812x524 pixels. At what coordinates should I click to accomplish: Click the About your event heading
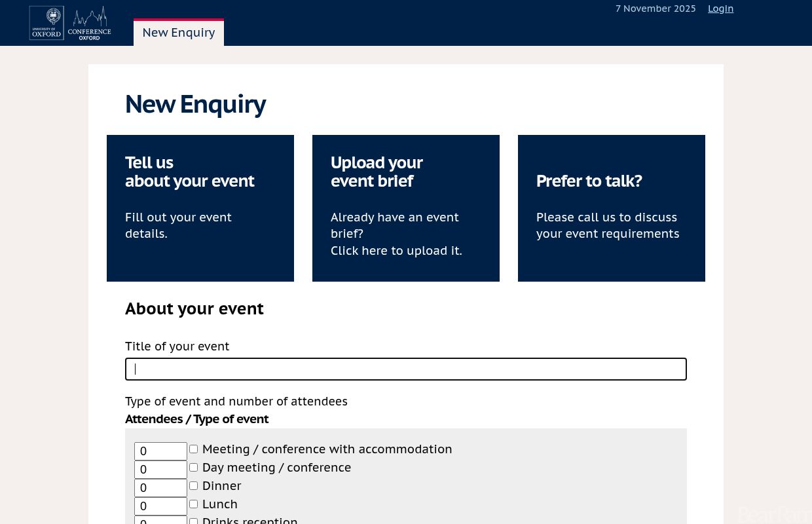click(194, 309)
